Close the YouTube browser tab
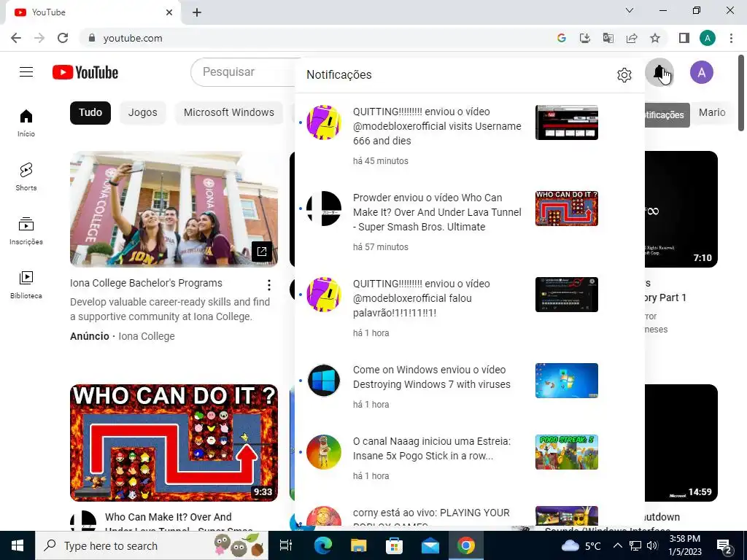 169,12
